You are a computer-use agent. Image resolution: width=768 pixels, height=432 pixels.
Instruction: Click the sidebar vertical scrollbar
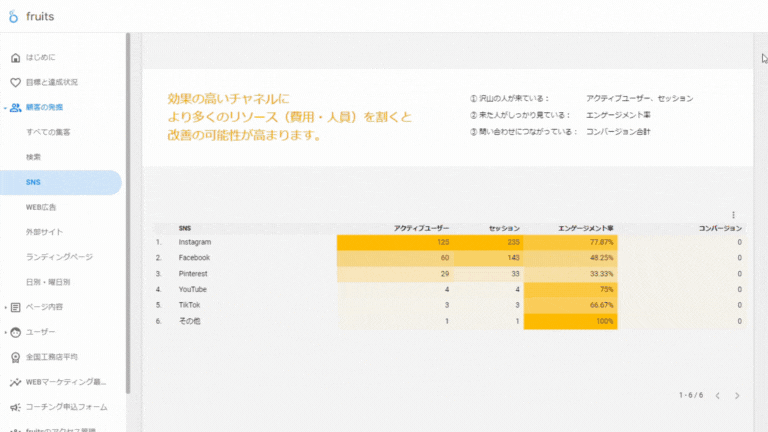point(128,213)
